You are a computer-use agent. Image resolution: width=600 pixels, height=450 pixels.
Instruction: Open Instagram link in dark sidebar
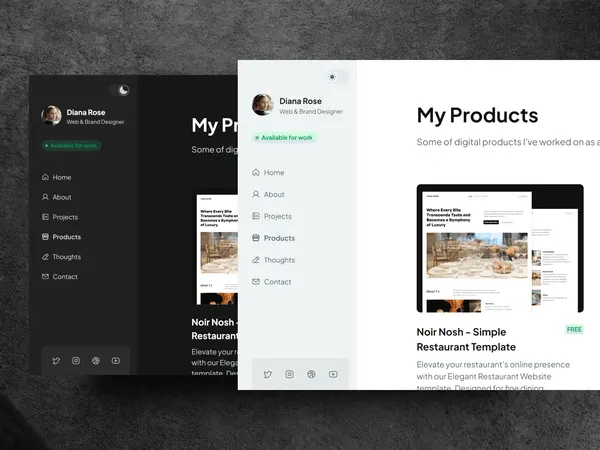coord(76,360)
